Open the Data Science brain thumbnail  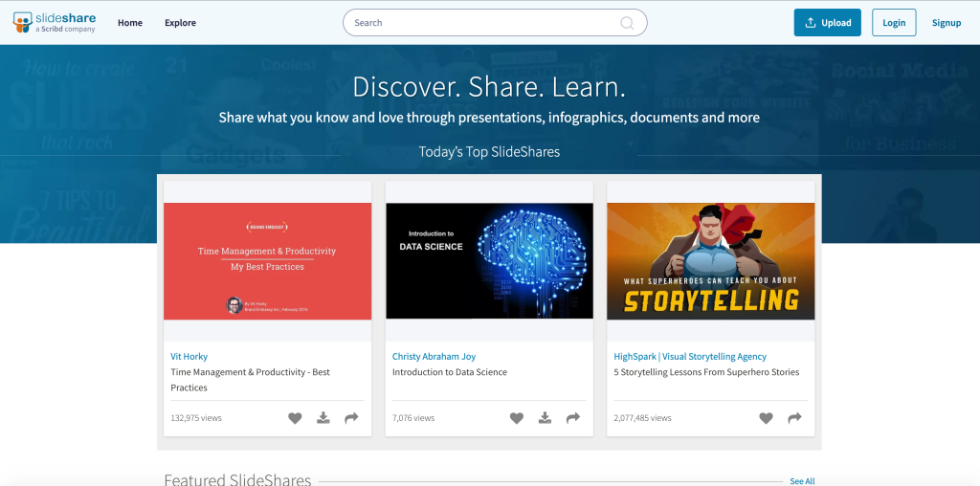(489, 261)
